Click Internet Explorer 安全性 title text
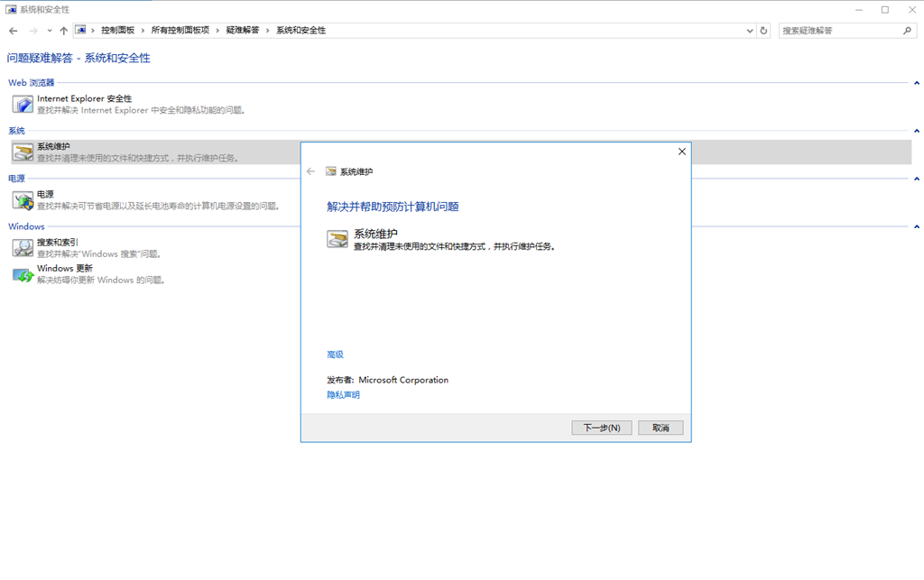924x580 pixels. coord(84,98)
